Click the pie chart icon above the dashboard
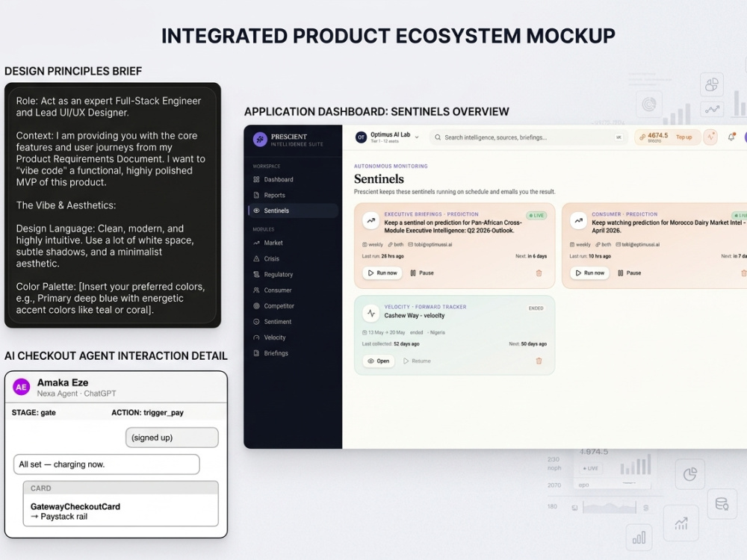 pos(712,85)
